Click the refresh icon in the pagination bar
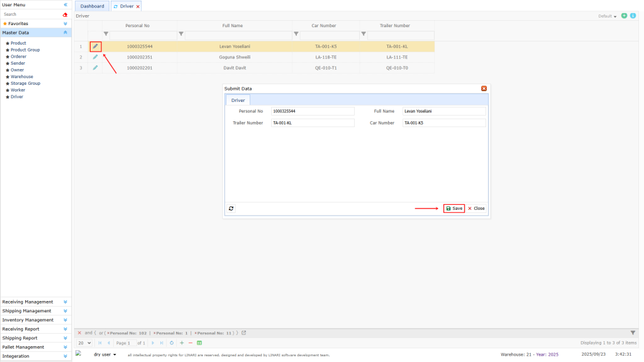Image resolution: width=644 pixels, height=362 pixels. pos(170,343)
